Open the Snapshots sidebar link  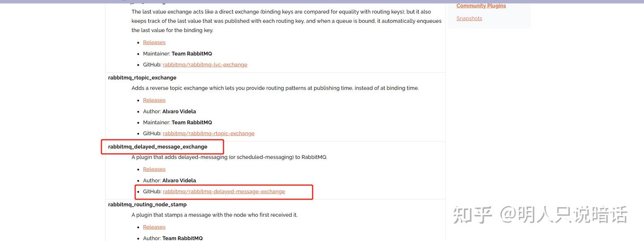coord(469,18)
